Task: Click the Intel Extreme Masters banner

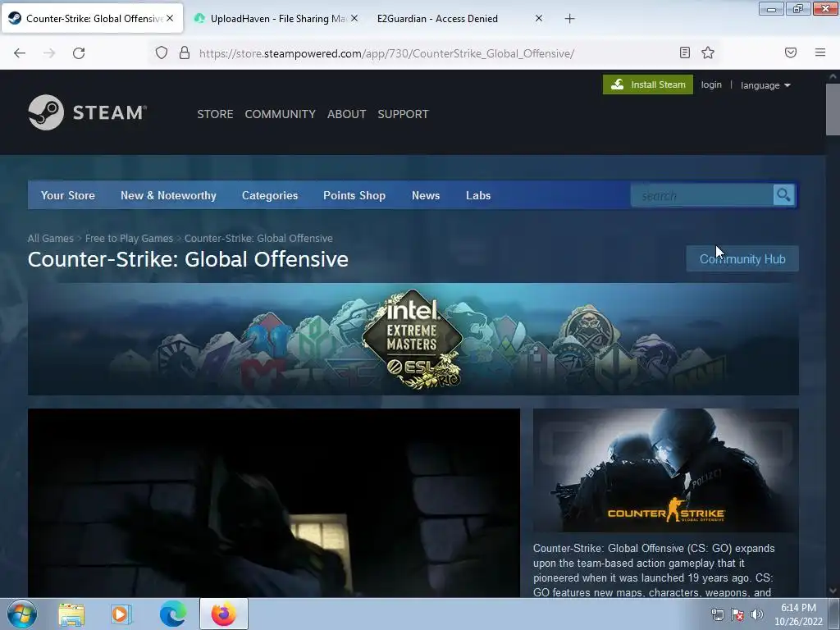Action: pyautogui.click(x=413, y=339)
